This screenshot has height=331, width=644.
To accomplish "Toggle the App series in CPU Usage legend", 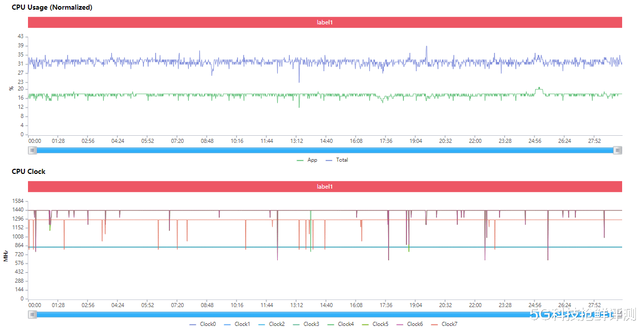I will coord(307,160).
